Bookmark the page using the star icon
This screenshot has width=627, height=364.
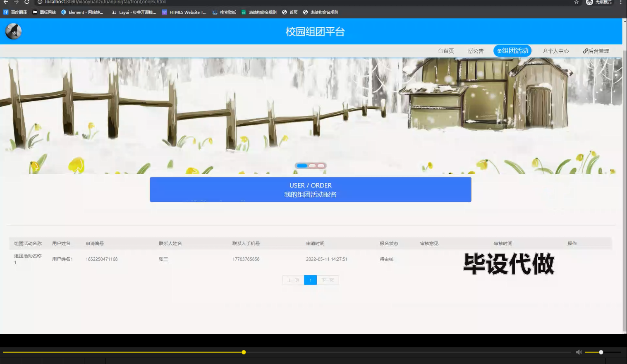tap(576, 2)
